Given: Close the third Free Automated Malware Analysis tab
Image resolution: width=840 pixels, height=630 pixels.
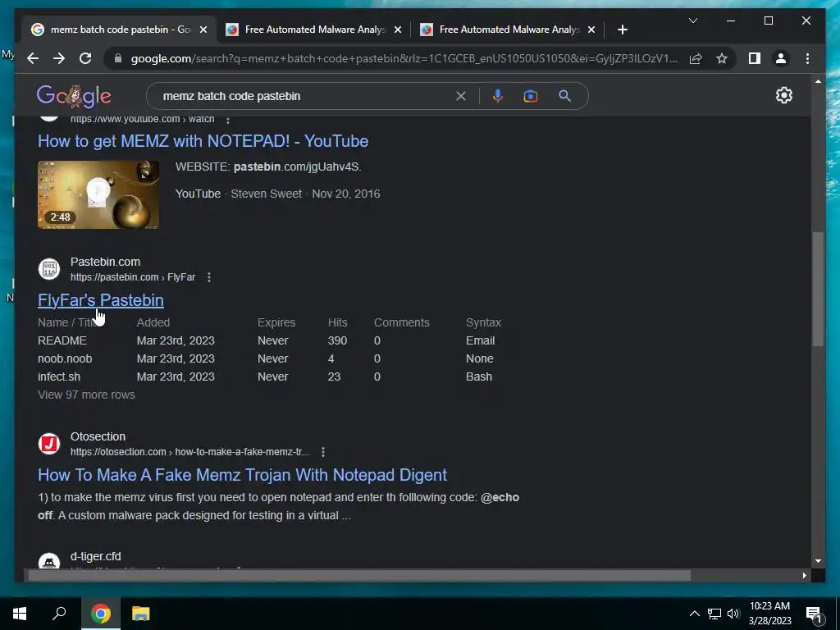Looking at the screenshot, I should (591, 30).
